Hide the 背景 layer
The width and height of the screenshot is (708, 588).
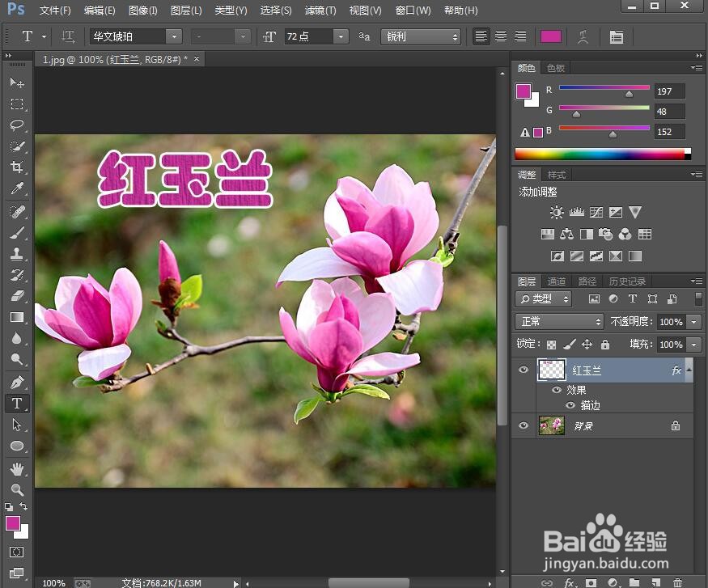point(523,426)
